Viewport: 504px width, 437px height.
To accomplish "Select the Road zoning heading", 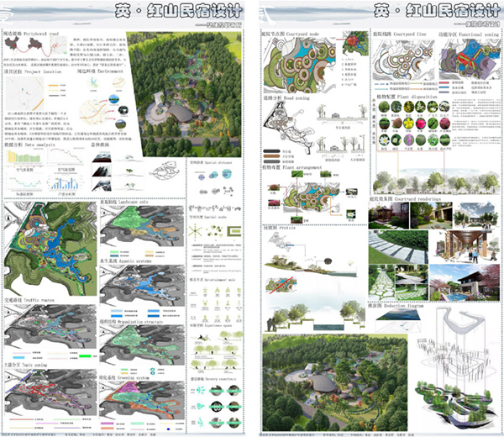I will pyautogui.click(x=286, y=97).
